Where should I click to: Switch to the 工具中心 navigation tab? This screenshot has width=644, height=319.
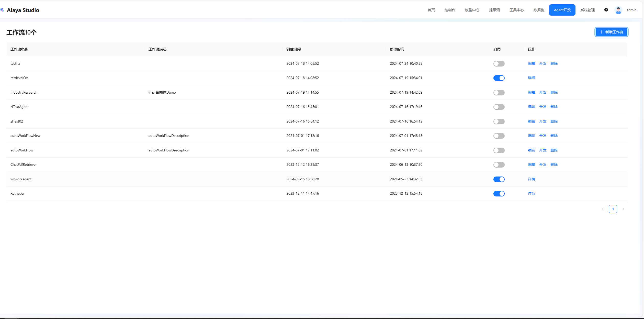click(x=516, y=10)
